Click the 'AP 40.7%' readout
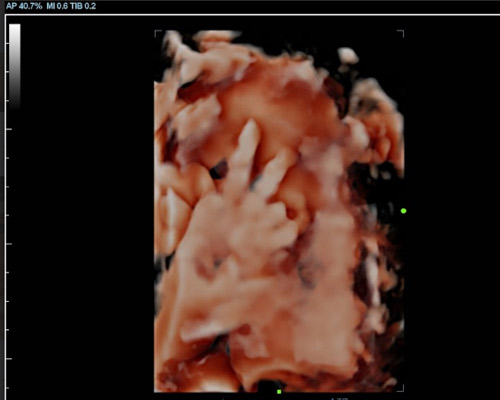Screen dimensions: 500x400 click(x=24, y=6)
